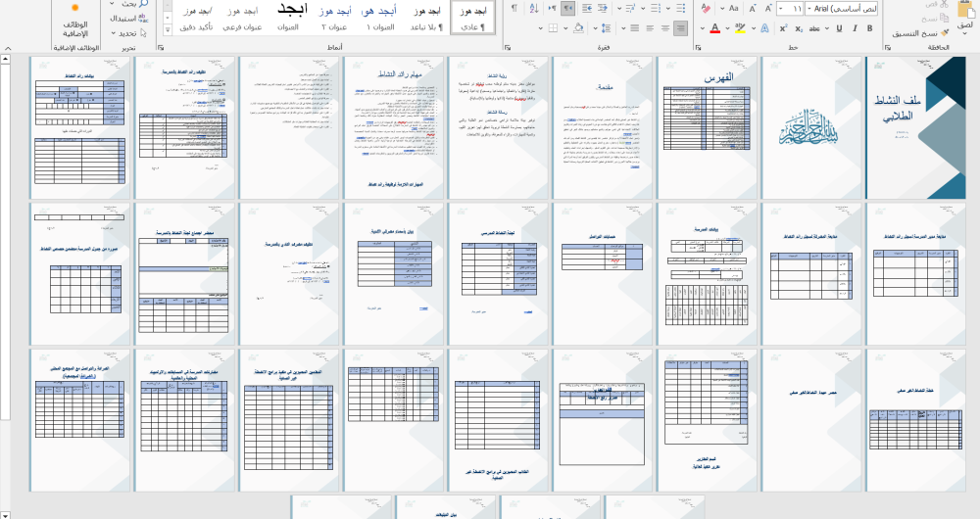Click the Sort (A-Z) icon
The width and height of the screenshot is (980, 519).
tap(534, 9)
